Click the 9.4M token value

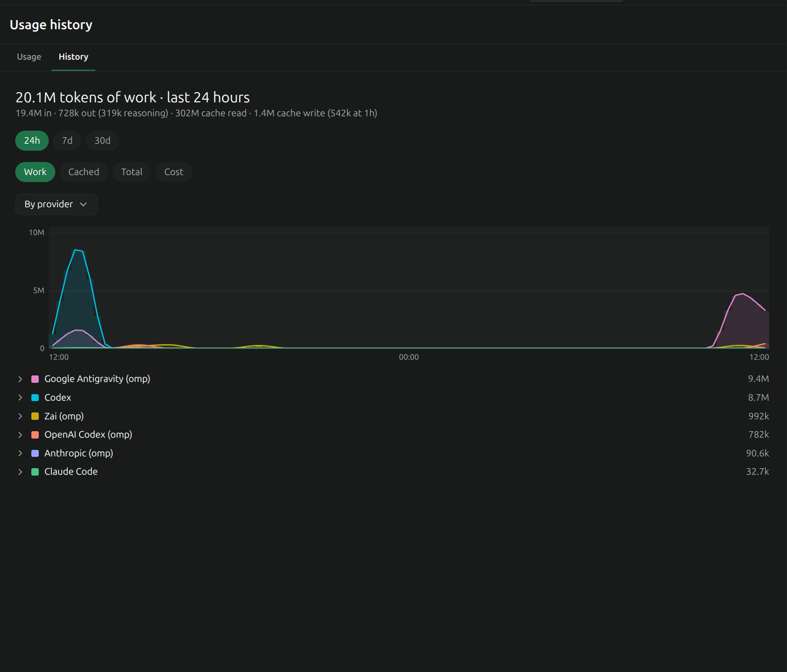758,379
